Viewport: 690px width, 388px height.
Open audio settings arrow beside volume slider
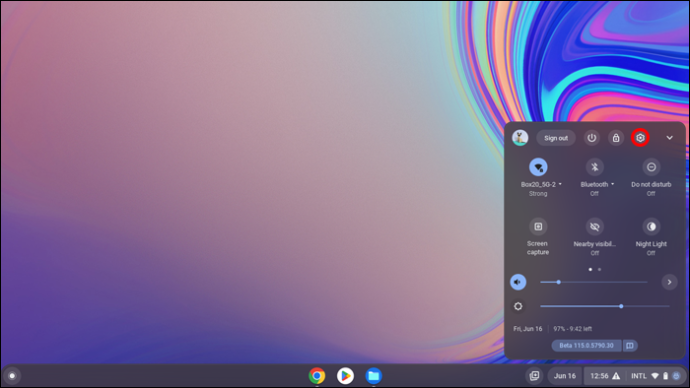point(669,282)
